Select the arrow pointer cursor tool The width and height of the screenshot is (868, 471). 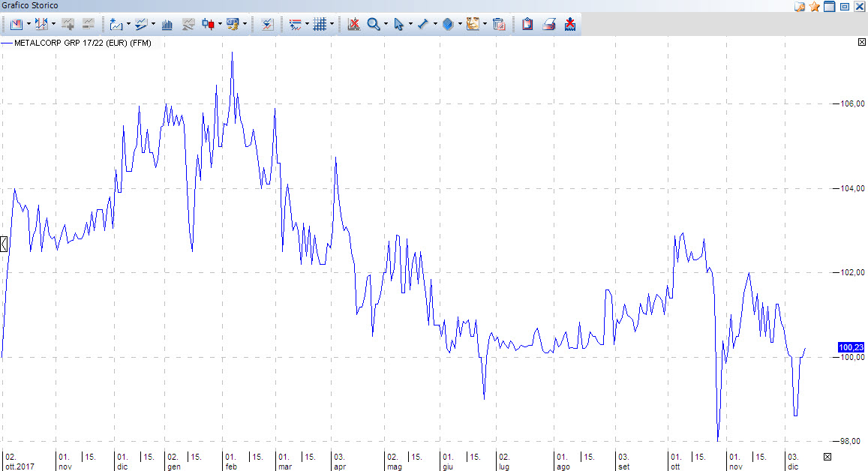398,24
